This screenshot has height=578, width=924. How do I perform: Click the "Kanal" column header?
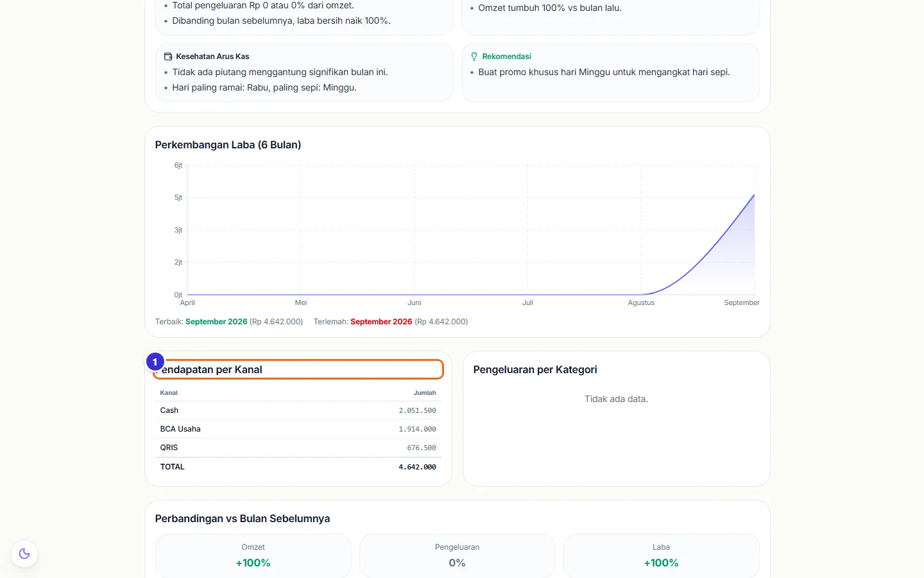click(169, 393)
